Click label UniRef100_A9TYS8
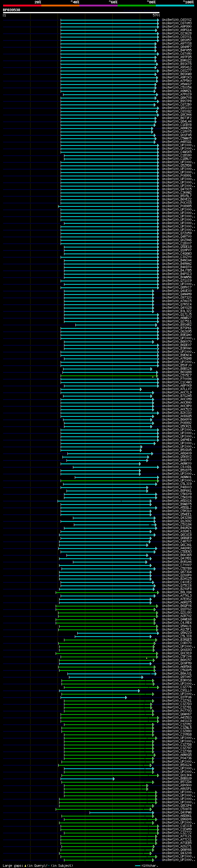Screen dimensions: 197x868 [x=177, y=43]
